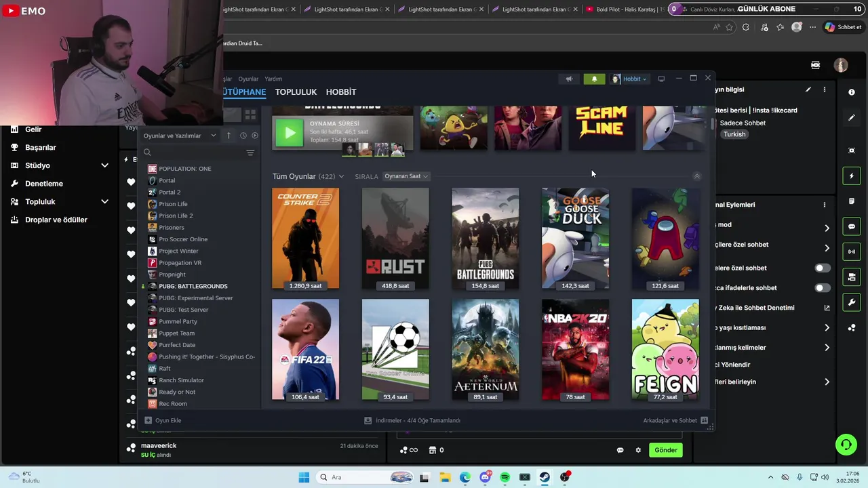Click the broadcast signal icon in right rail
The image size is (868, 488).
852,251
